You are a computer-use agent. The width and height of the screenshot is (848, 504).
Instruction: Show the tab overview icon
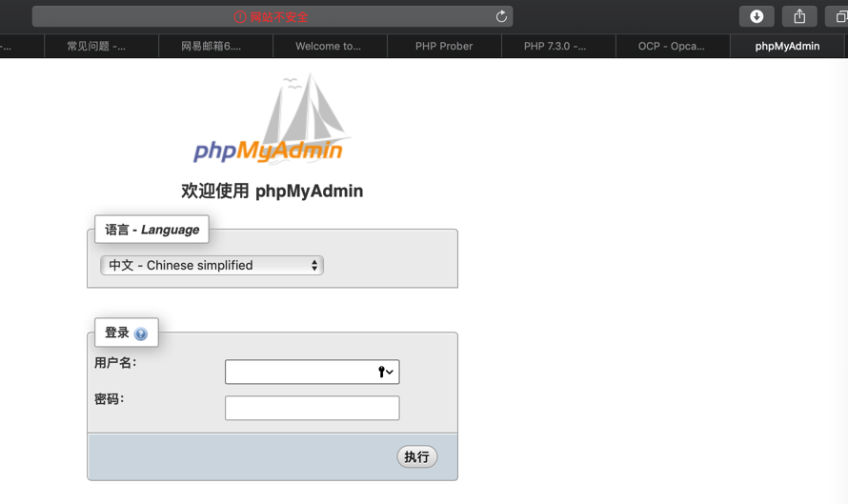838,17
